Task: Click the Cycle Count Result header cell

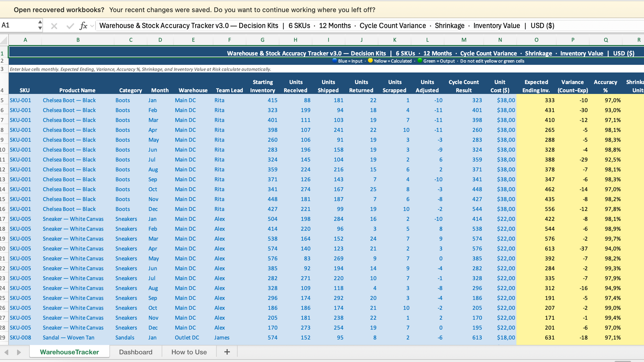Action: (x=463, y=86)
